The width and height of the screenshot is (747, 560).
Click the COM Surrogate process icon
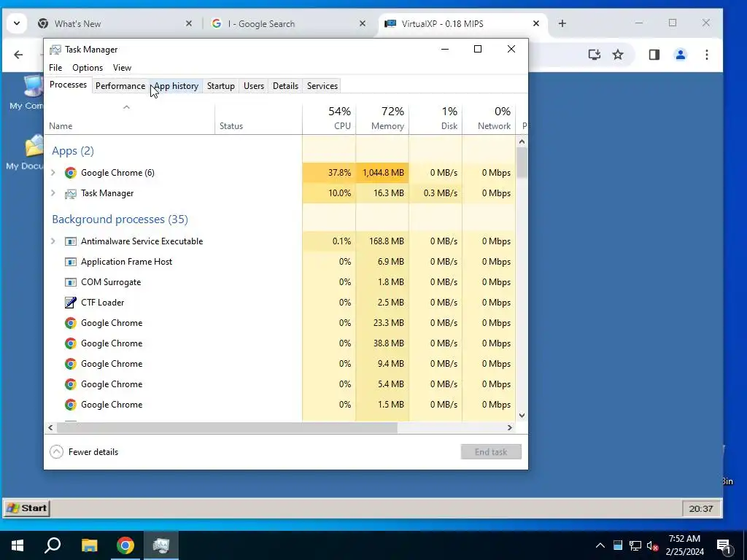[71, 282]
